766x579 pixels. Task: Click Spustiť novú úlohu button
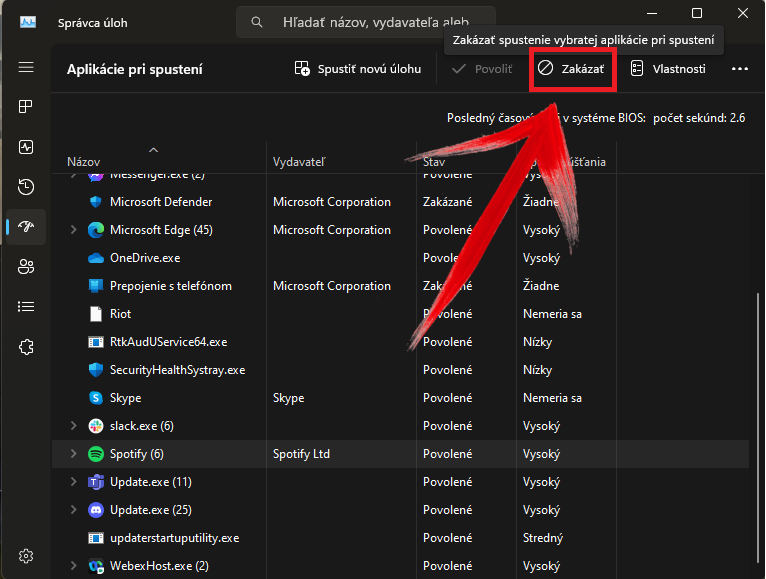pos(358,69)
